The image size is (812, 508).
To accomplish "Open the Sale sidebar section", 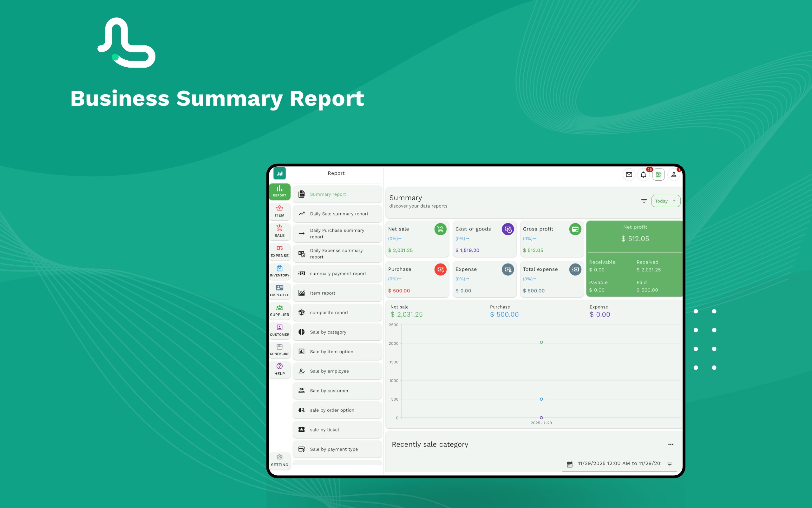I will coord(279,231).
